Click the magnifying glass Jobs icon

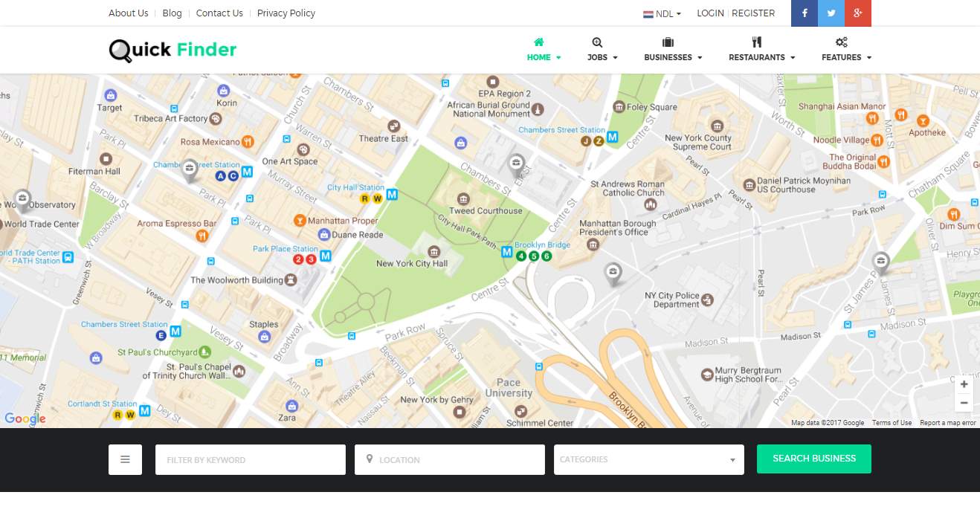[x=597, y=42]
